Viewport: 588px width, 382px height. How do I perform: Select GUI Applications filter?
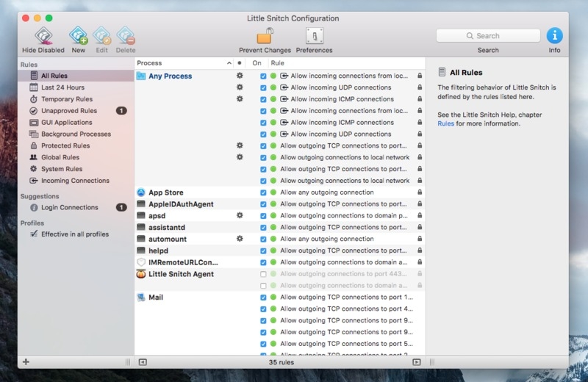pos(76,122)
